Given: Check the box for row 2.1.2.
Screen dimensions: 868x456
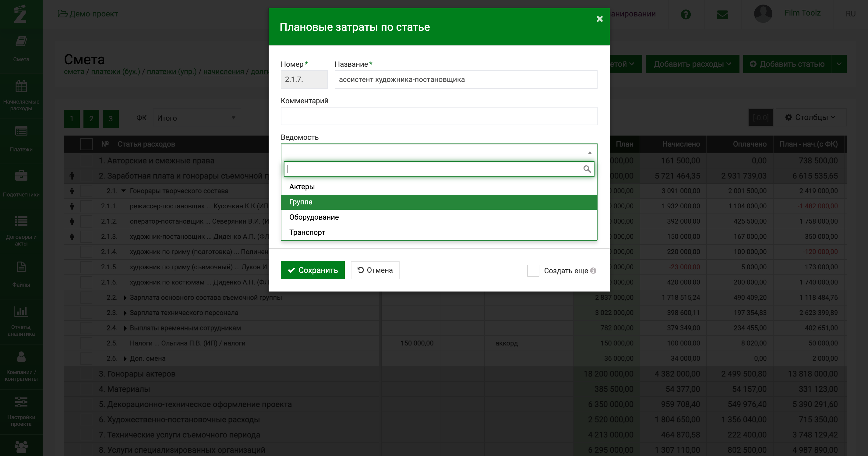Looking at the screenshot, I should (86, 221).
